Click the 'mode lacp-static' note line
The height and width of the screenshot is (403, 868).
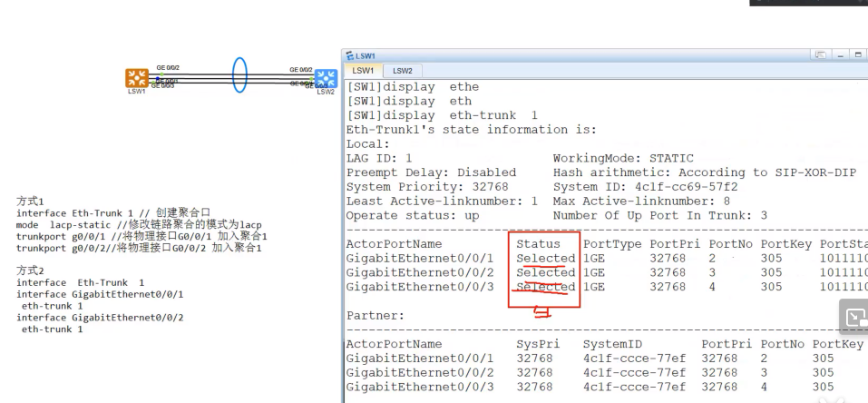(139, 225)
